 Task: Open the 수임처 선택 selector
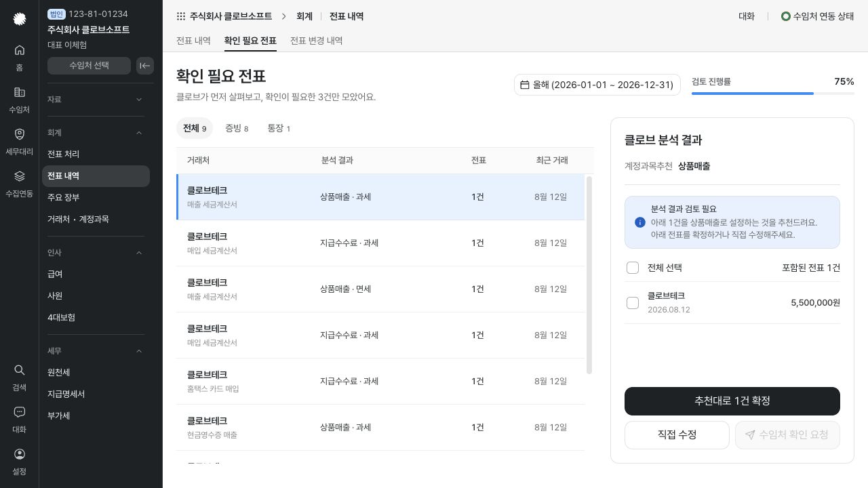(89, 65)
